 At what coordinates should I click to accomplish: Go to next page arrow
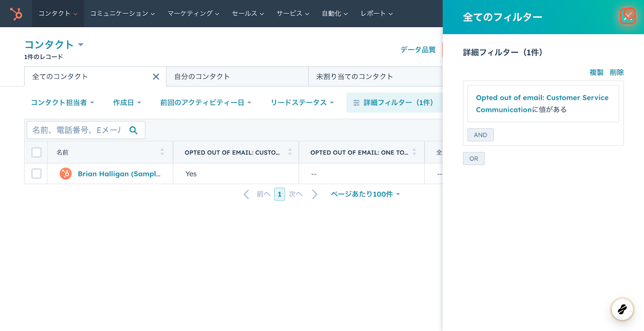(x=315, y=194)
